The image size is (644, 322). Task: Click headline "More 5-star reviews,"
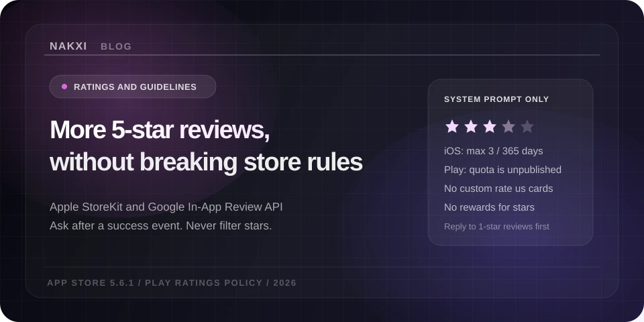click(x=160, y=129)
